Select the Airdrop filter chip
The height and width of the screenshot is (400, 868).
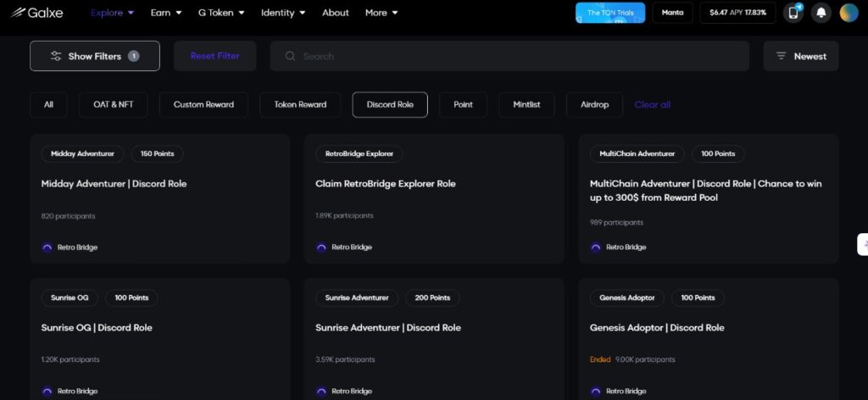coord(594,104)
